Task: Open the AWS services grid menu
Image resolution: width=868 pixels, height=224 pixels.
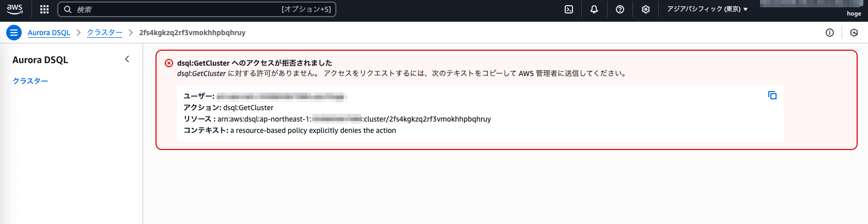Action: pos(44,9)
